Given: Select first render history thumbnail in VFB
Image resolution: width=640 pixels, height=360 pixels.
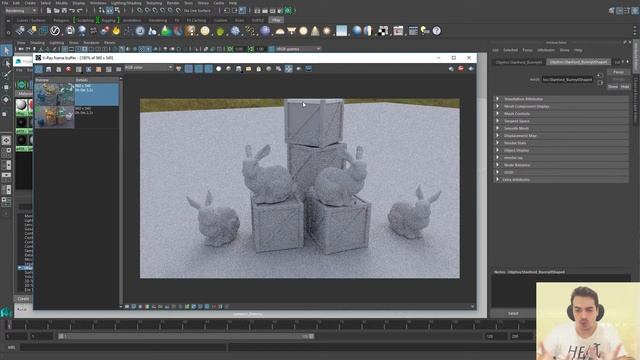Looking at the screenshot, I should [54, 94].
